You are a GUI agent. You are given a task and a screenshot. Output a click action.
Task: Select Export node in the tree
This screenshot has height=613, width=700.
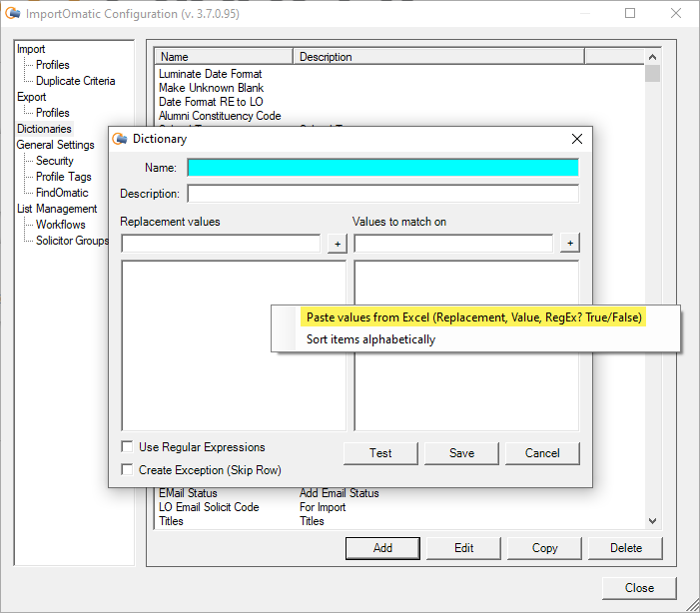coord(31,97)
